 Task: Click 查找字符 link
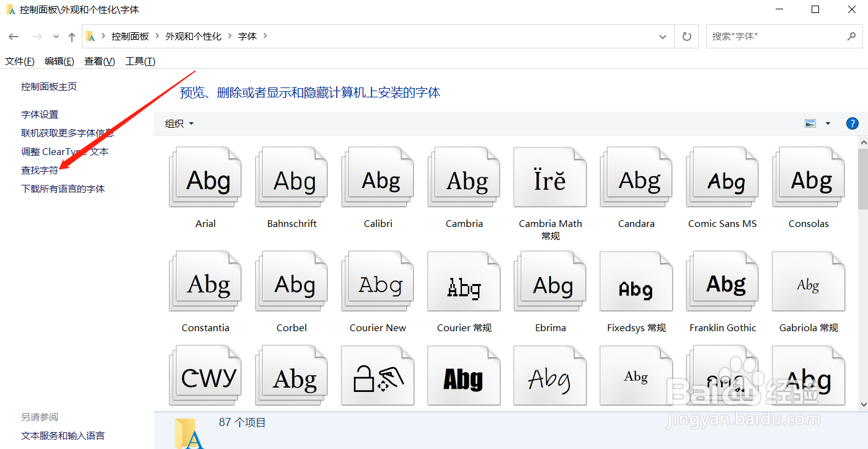[40, 171]
